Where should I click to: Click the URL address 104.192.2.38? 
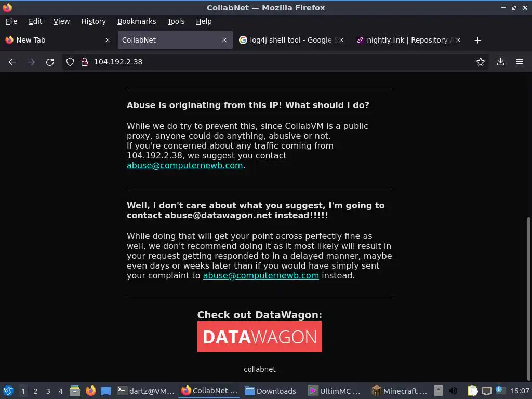click(x=118, y=62)
